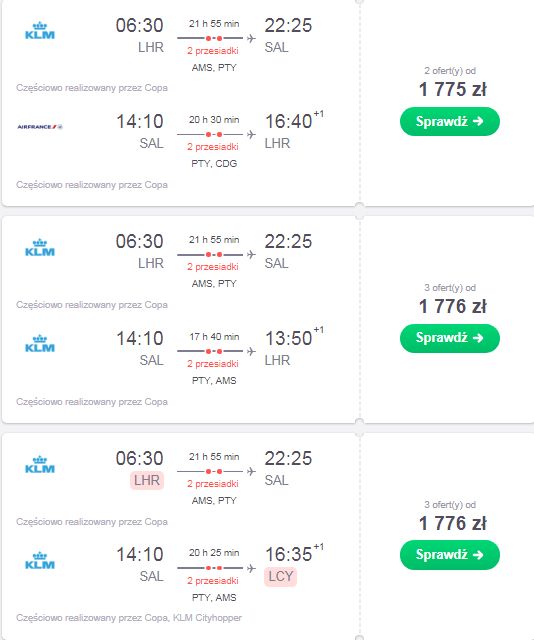Click the KLM logo on the 17 h 40 min return
534x640 pixels.
tap(40, 344)
